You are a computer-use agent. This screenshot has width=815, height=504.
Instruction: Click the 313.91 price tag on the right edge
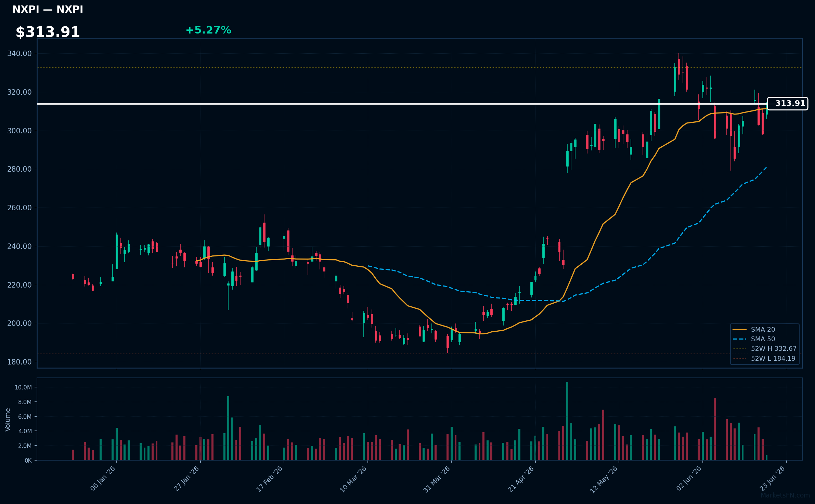(787, 104)
